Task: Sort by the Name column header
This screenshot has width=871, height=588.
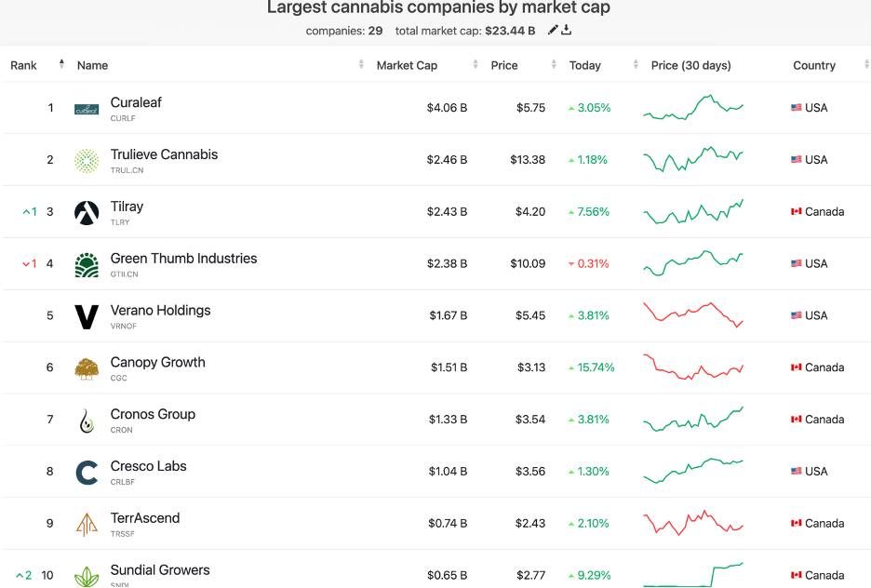Action: (93, 66)
